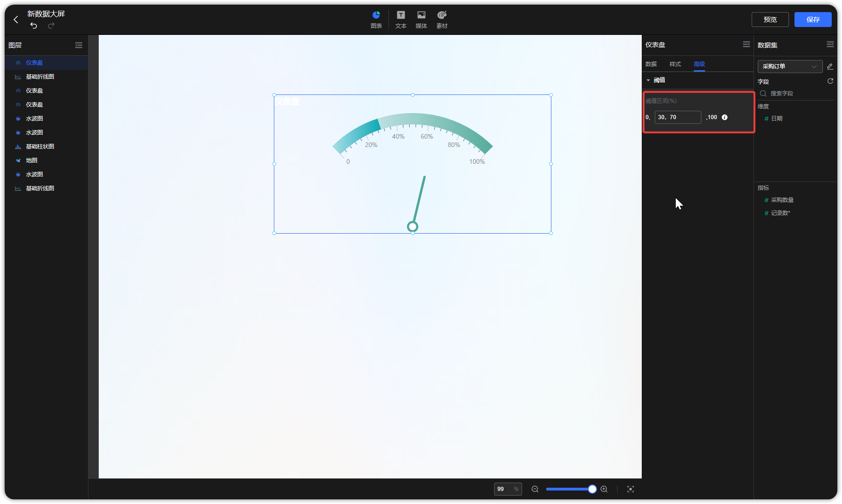Select the highlighted 仪表盘 layer
Screen dimensions: 842x504
click(47, 63)
